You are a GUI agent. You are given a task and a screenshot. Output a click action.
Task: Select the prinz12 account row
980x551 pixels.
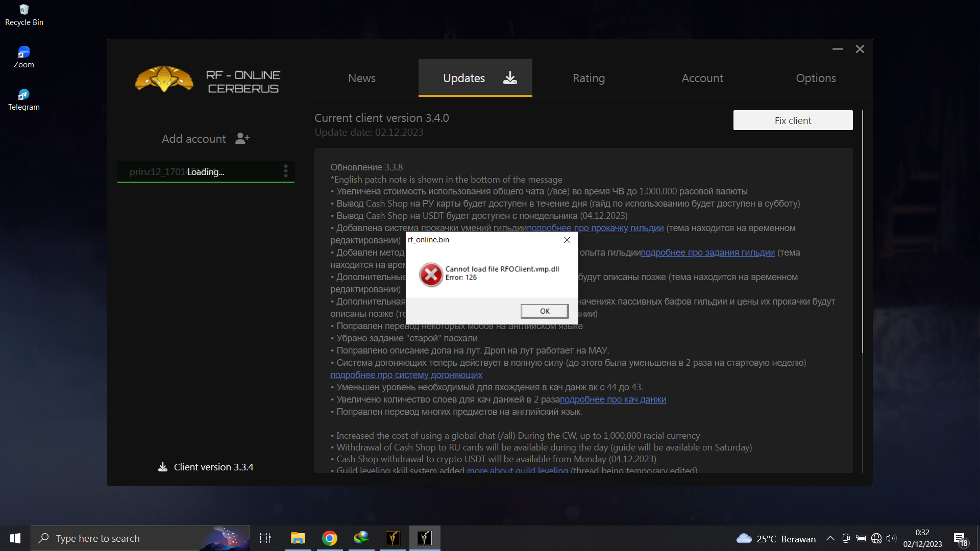(206, 171)
